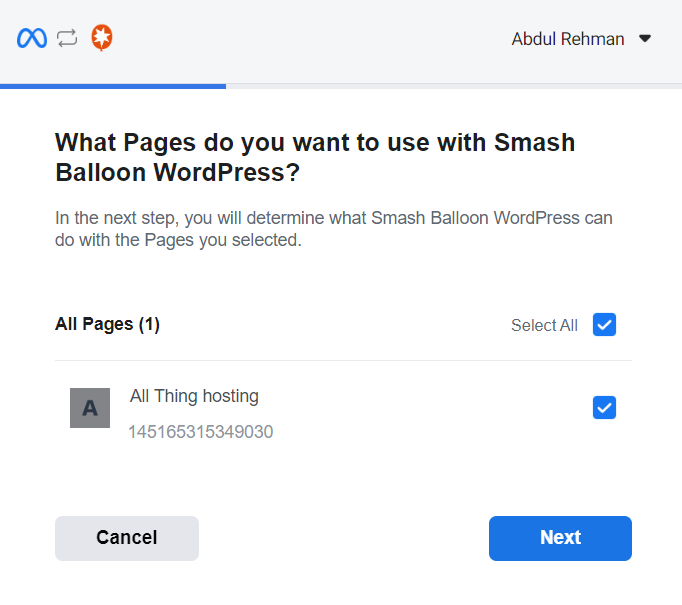Expand the caret arrow beside Abdul Rehman

pos(645,39)
